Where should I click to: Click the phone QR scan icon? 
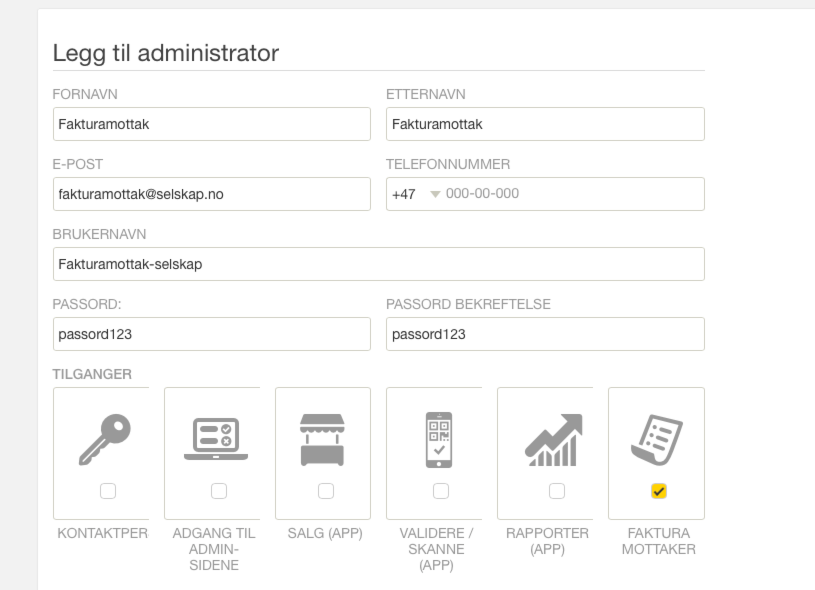coord(439,440)
